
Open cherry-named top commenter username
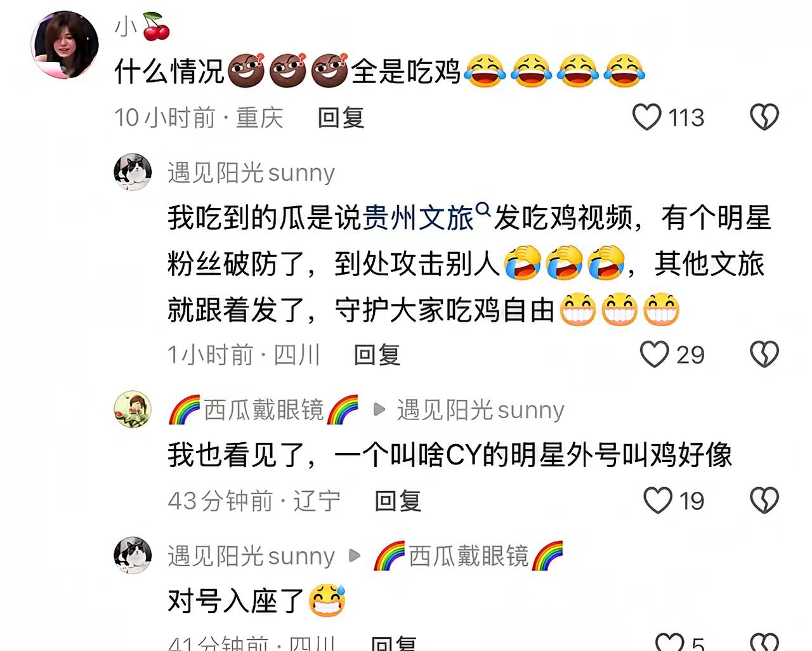[143, 27]
